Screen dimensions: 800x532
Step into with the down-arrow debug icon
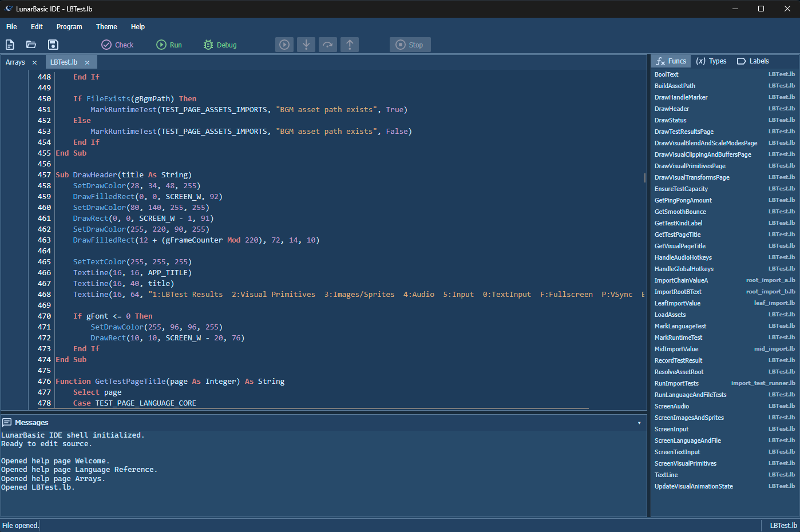tap(306, 44)
